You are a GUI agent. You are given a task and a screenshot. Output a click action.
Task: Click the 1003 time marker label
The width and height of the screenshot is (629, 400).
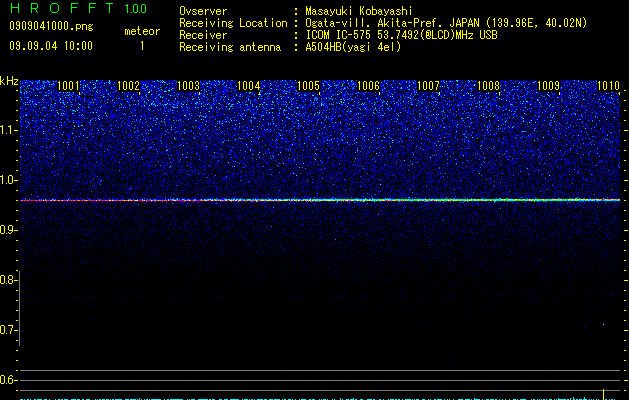[x=189, y=86]
